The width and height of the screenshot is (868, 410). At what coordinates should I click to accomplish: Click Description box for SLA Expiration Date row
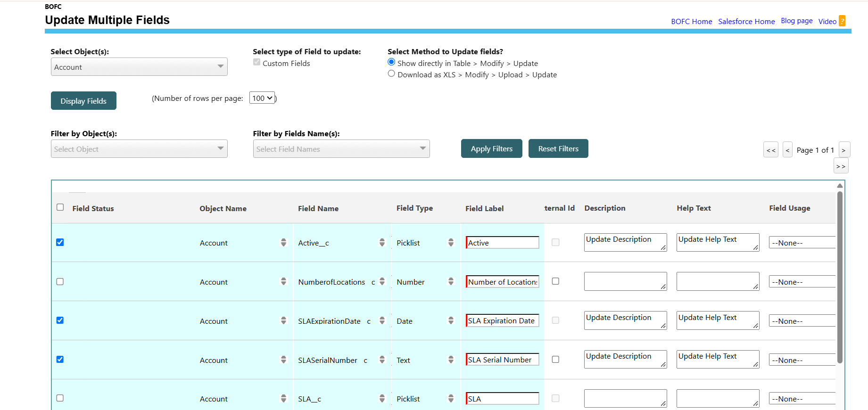(x=625, y=320)
